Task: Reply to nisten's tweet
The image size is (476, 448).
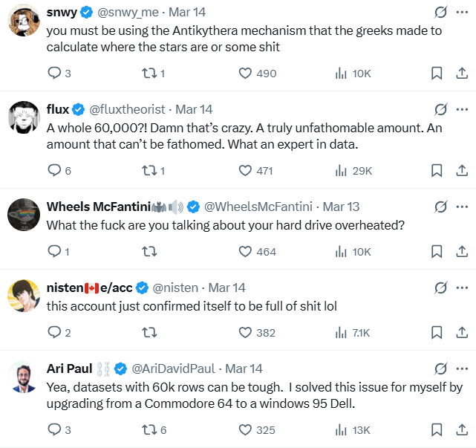Action: pos(54,333)
